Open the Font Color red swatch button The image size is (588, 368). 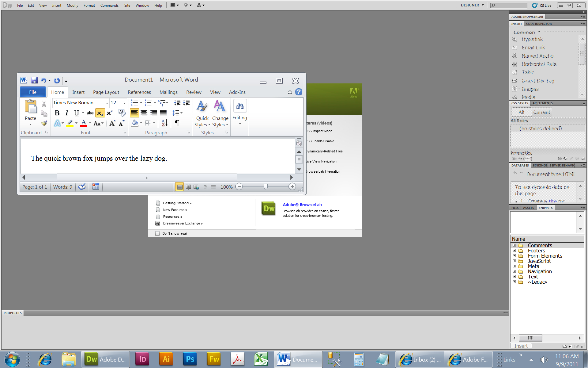[x=84, y=123]
